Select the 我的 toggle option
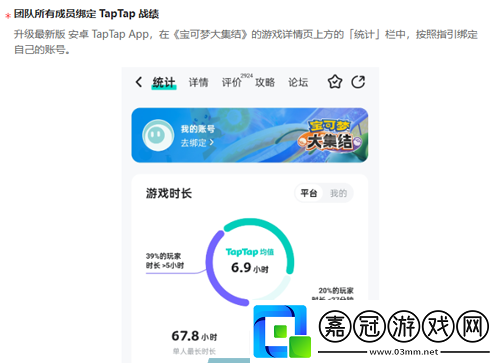The image size is (500, 363). click(x=338, y=193)
